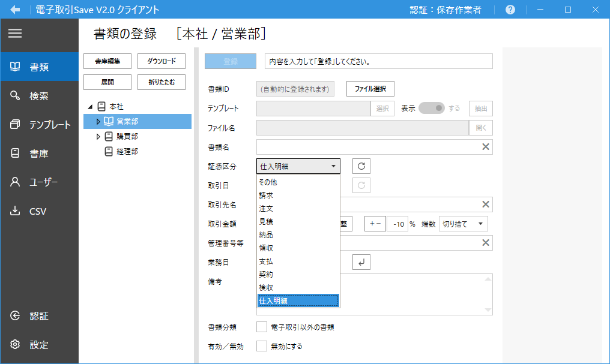The width and height of the screenshot is (610, 364).
Task: Toggle the テンプレート 表示 switch
Action: click(x=431, y=109)
